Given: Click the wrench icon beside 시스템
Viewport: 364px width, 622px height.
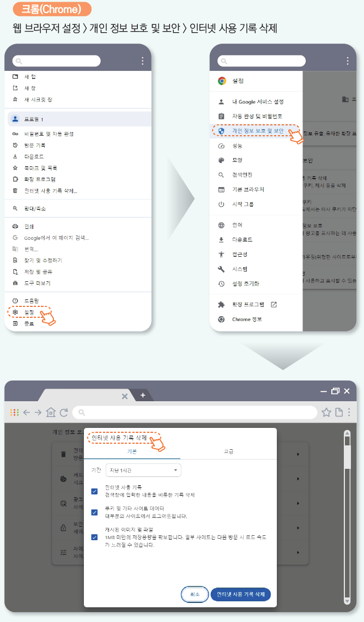Looking at the screenshot, I should click(x=221, y=269).
